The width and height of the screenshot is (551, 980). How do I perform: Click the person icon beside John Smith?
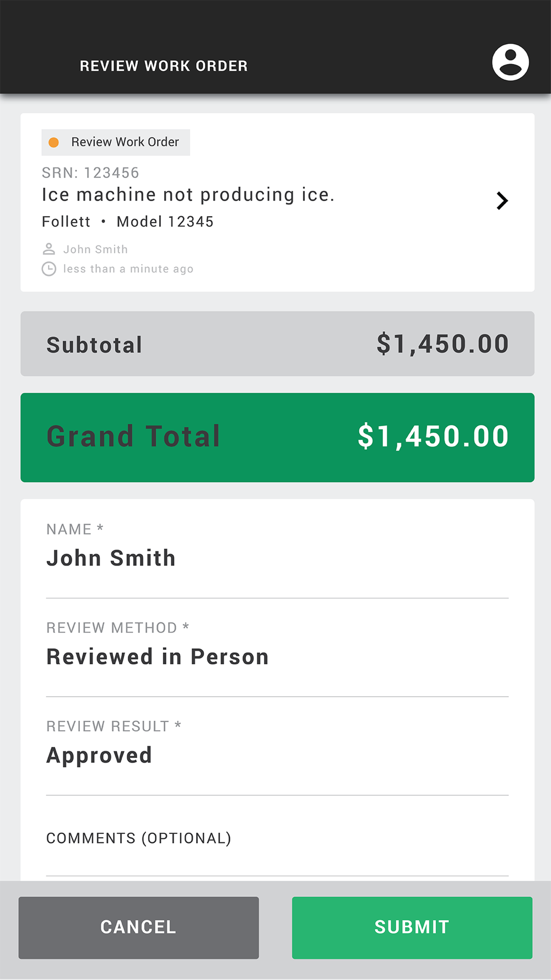(x=49, y=249)
